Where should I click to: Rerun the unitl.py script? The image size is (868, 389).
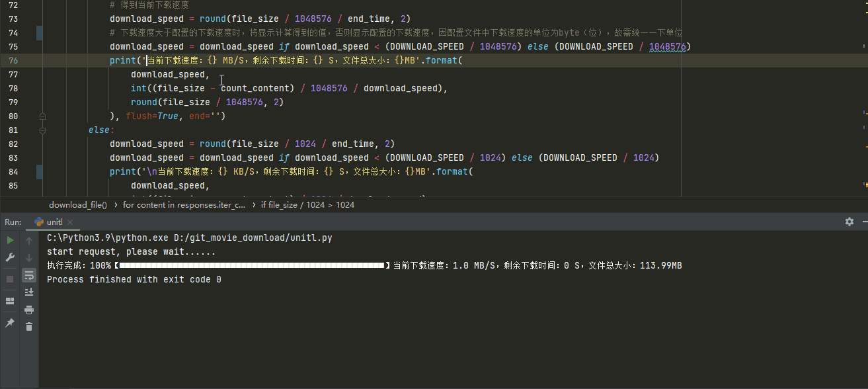[x=9, y=240]
